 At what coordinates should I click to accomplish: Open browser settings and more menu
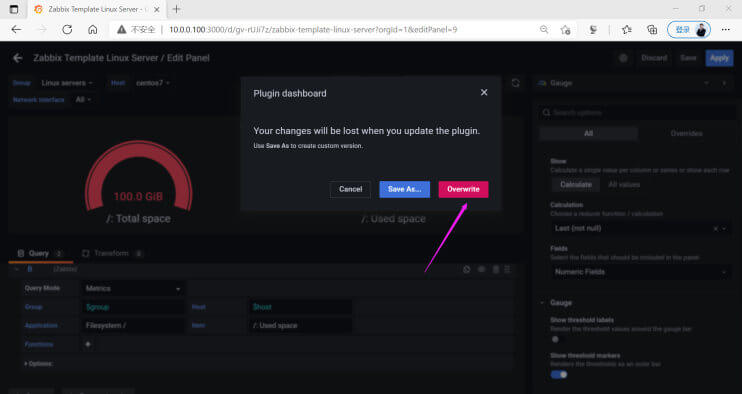coord(725,30)
